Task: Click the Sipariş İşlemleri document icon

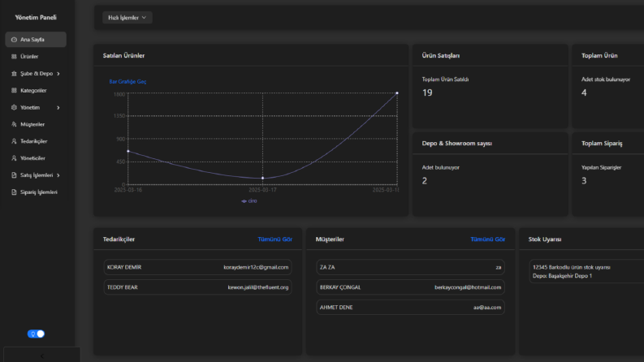Action: [14, 192]
